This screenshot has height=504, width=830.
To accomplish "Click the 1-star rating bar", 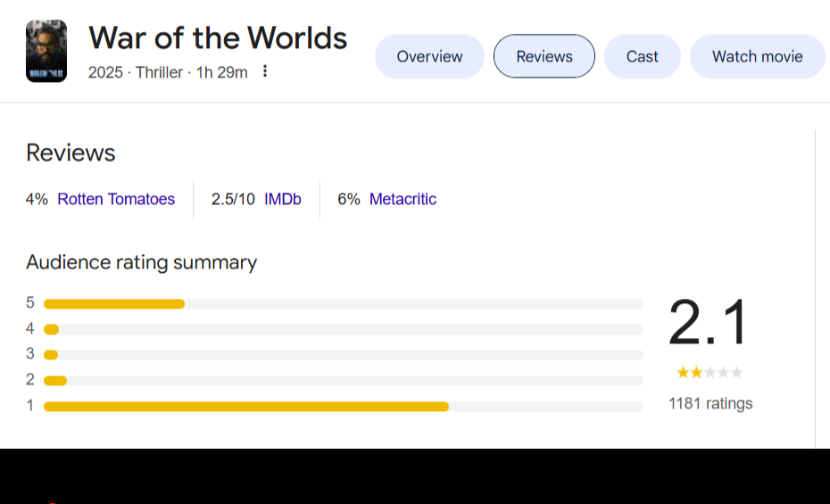I will [343, 407].
